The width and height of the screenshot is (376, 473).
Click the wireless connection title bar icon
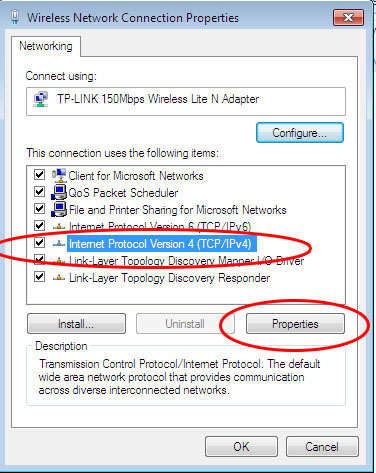pos(15,17)
